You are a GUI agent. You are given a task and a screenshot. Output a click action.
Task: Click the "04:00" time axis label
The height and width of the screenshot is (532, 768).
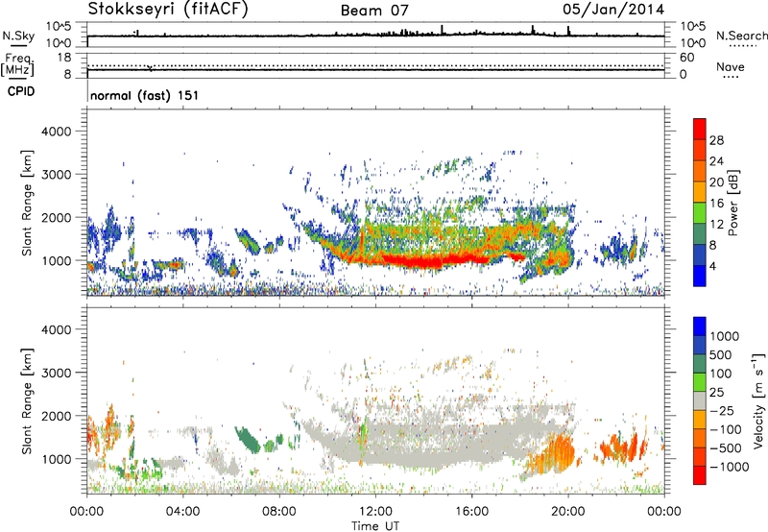pyautogui.click(x=182, y=512)
